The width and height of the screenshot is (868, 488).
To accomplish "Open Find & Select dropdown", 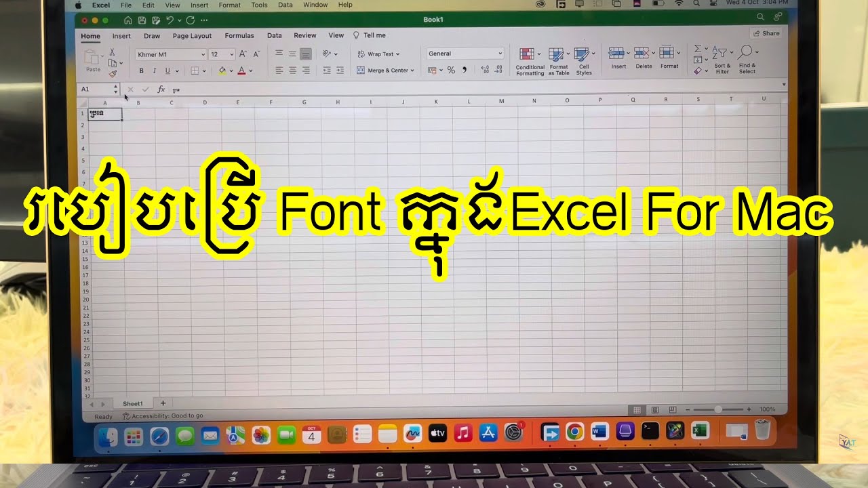I will pyautogui.click(x=747, y=60).
